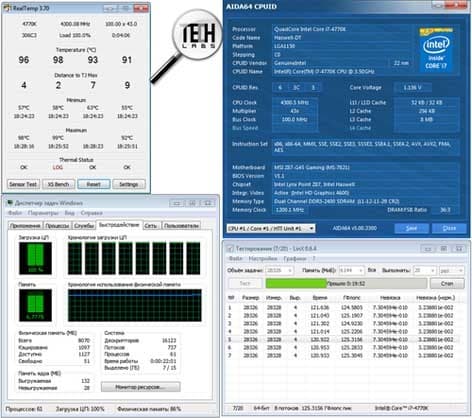
Task: Switch to the Процессы tab
Action: point(57,226)
